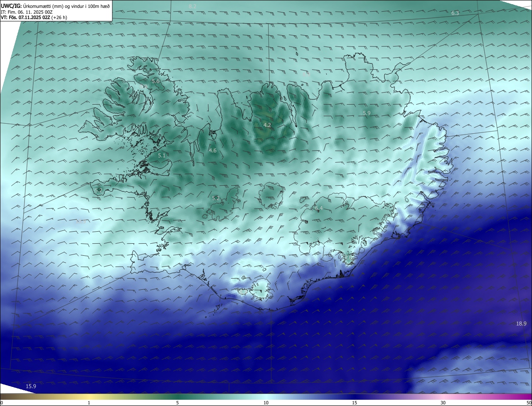Click the valid time line 'VT: Fös. 07.11.2025 02Z'
The height and width of the screenshot is (406, 532).
click(x=25, y=17)
